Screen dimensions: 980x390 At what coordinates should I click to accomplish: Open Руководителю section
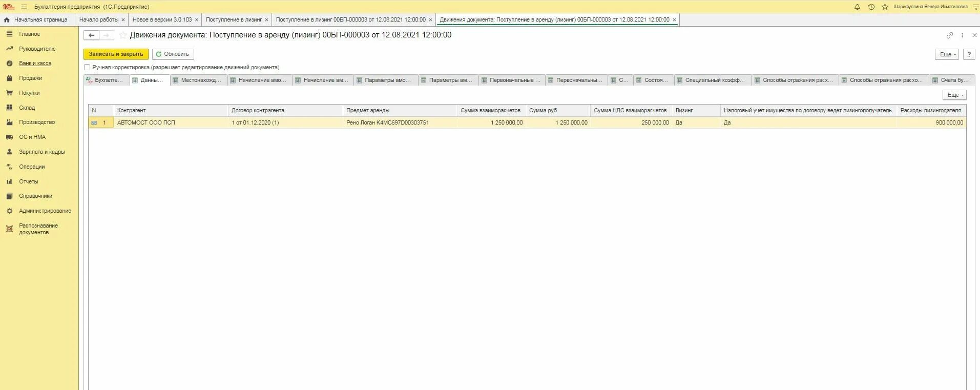(x=37, y=49)
